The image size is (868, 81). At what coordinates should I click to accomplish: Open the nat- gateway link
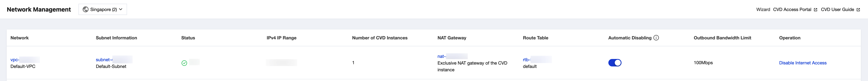[x=441, y=57]
